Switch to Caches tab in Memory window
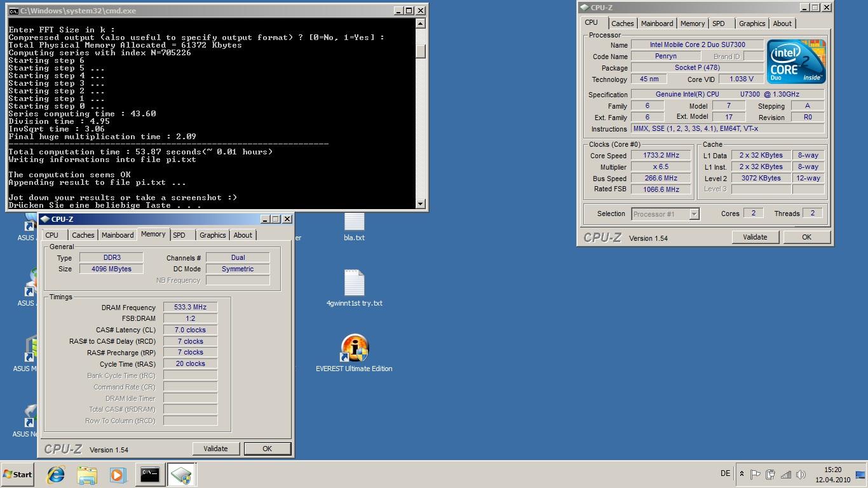 (83, 235)
